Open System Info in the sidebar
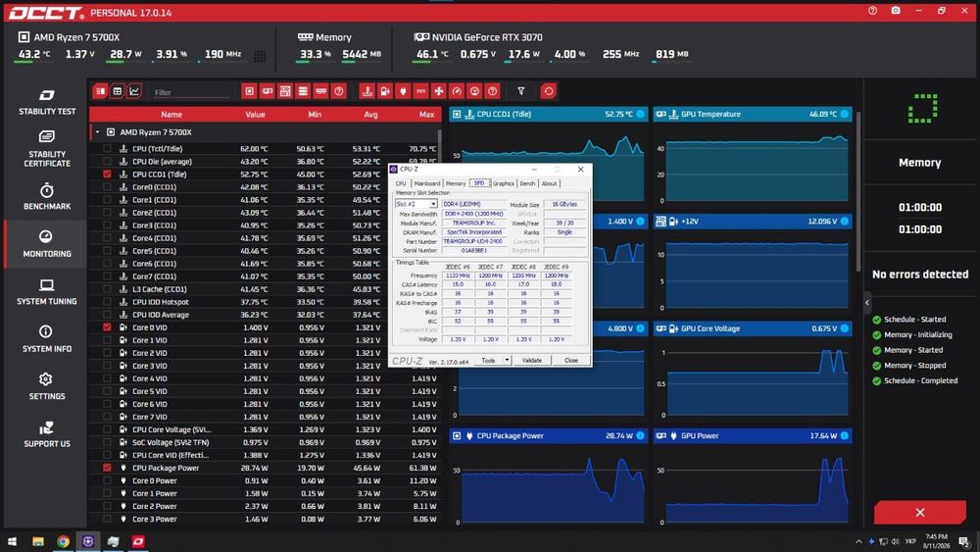The image size is (980, 552). point(46,339)
